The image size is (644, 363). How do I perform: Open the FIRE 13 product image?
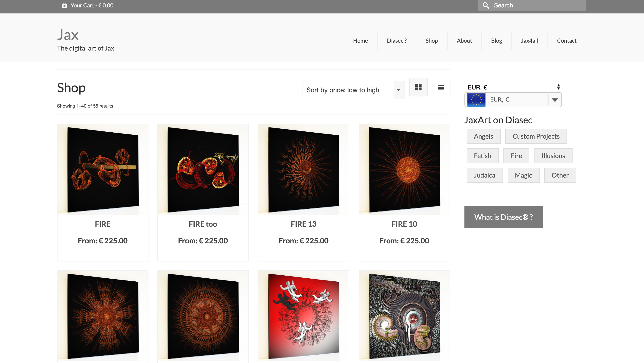pyautogui.click(x=303, y=169)
